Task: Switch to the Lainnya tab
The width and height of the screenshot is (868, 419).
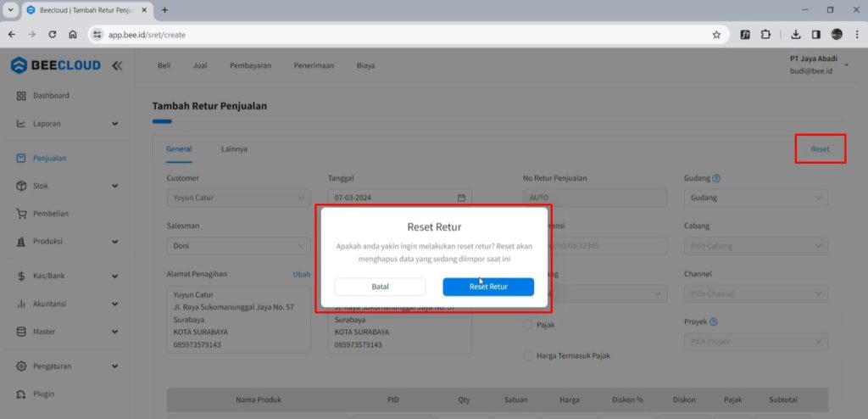Action: (234, 149)
